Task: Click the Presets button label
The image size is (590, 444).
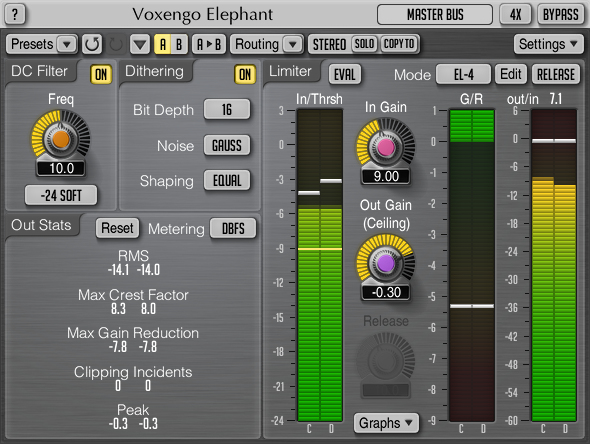Action: click(32, 44)
